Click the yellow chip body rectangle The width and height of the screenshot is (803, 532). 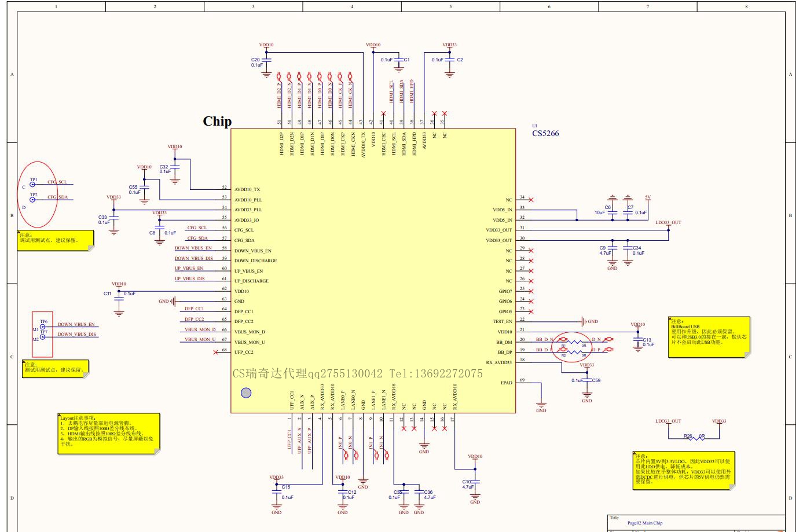pyautogui.click(x=373, y=270)
